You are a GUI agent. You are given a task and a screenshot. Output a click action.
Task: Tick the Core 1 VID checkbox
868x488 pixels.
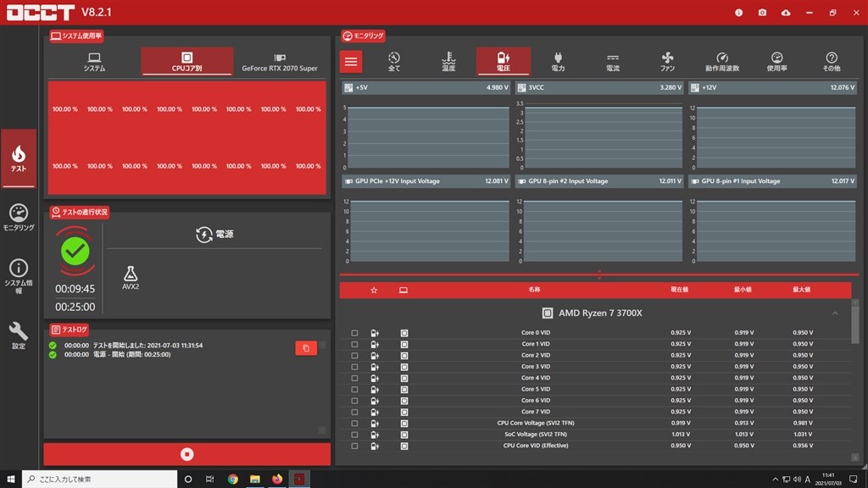tap(354, 344)
